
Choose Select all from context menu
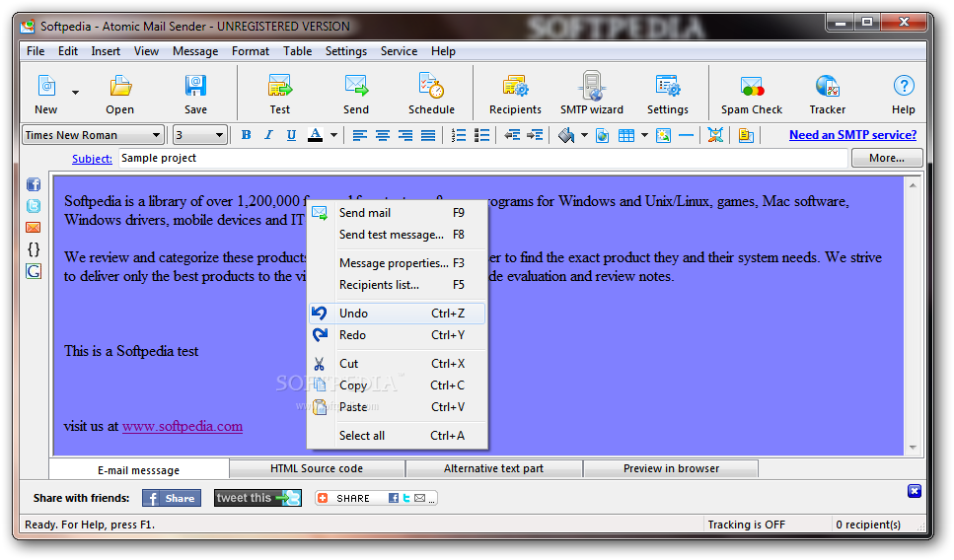pyautogui.click(x=397, y=436)
